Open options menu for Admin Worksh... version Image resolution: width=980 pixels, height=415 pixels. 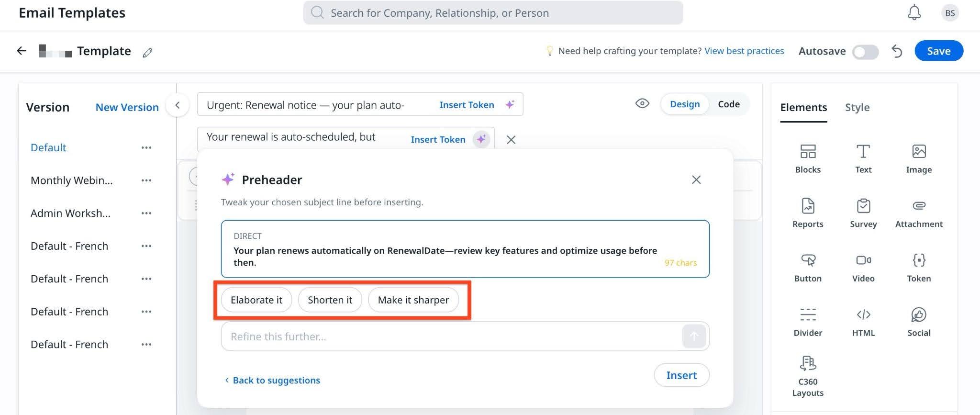(146, 213)
